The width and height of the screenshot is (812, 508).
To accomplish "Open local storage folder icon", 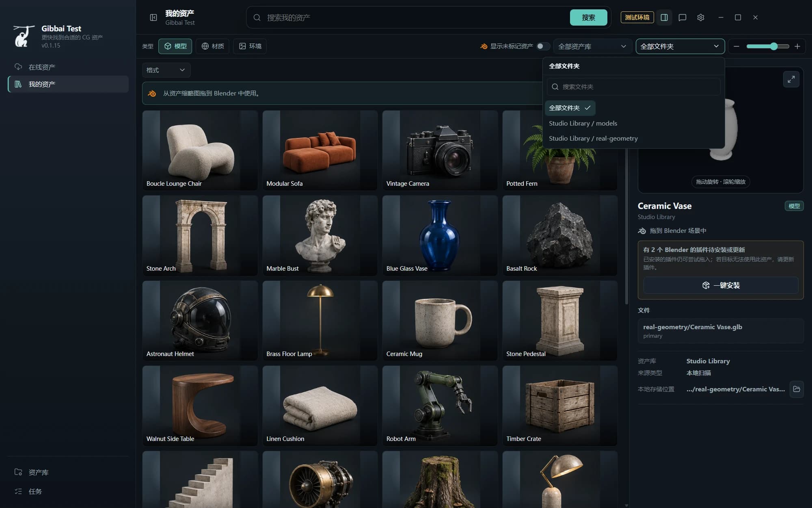I will (x=797, y=389).
